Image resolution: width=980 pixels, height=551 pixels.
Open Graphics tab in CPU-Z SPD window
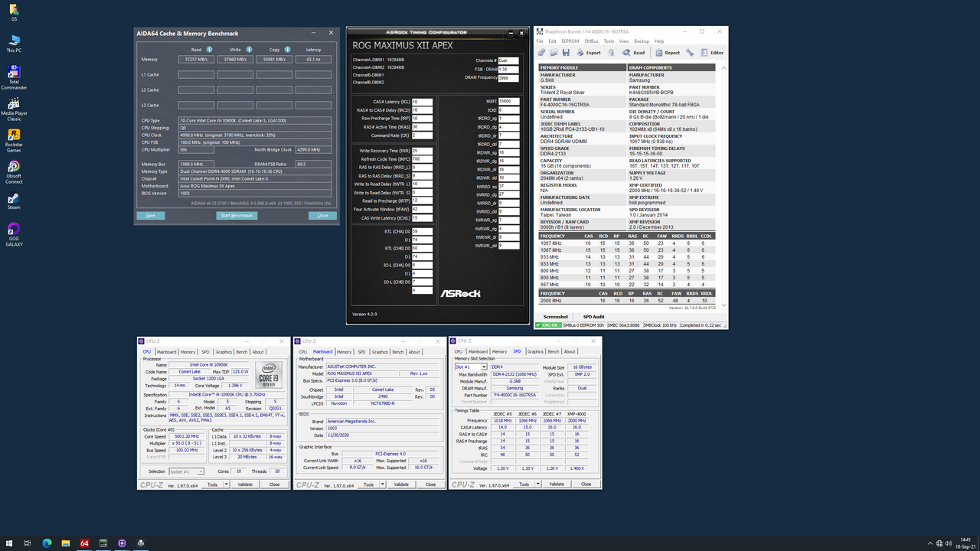click(x=535, y=352)
